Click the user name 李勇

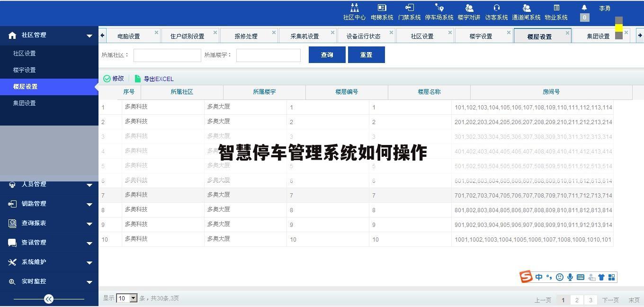tap(605, 9)
